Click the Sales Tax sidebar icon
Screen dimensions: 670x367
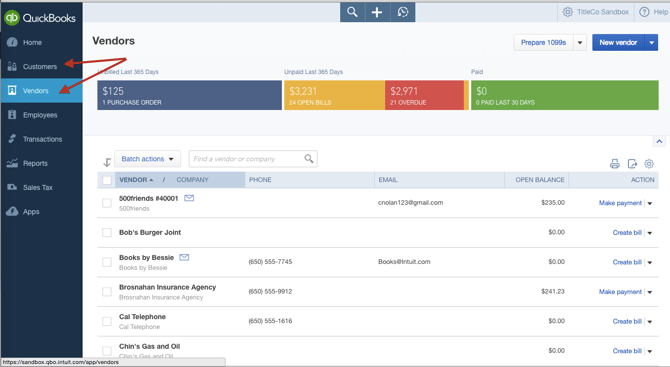pyautogui.click(x=12, y=187)
